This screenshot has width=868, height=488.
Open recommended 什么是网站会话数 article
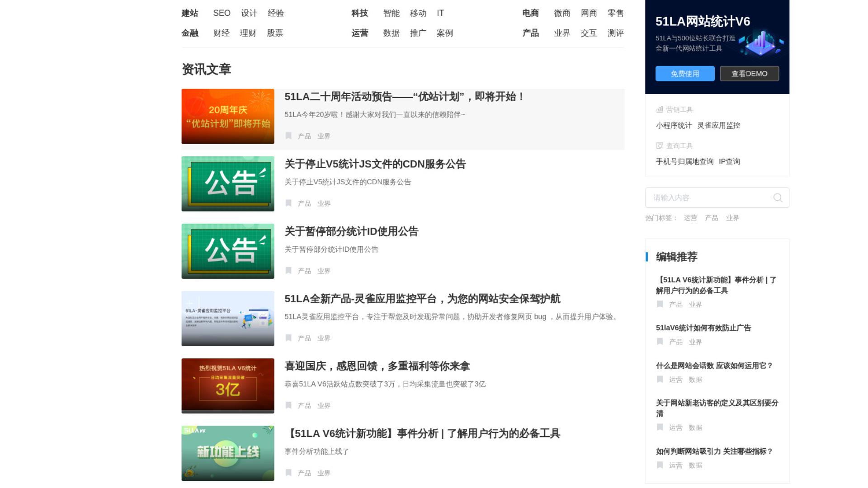(x=714, y=366)
